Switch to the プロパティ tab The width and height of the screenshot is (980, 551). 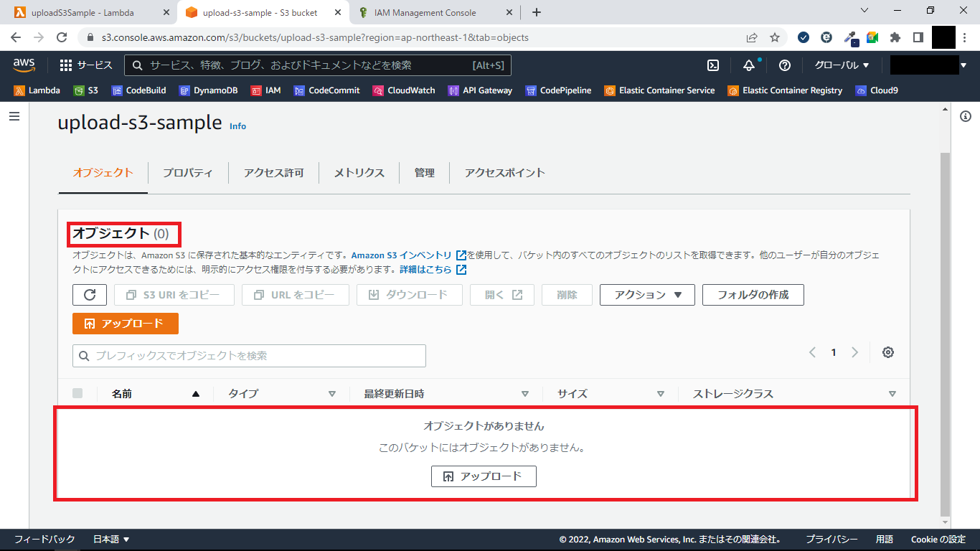pyautogui.click(x=187, y=173)
